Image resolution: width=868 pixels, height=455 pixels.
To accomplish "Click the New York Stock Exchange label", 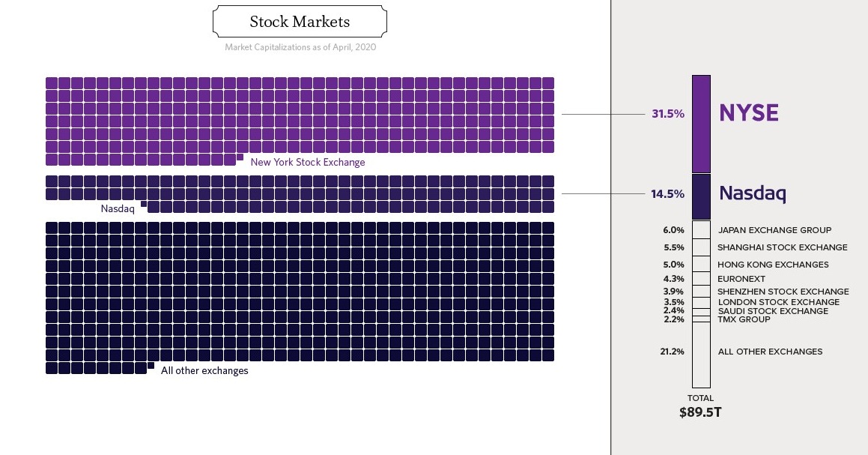I will [x=308, y=163].
